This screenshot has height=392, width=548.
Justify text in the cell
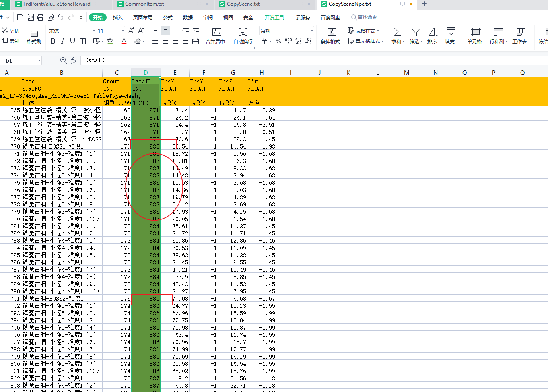(185, 41)
